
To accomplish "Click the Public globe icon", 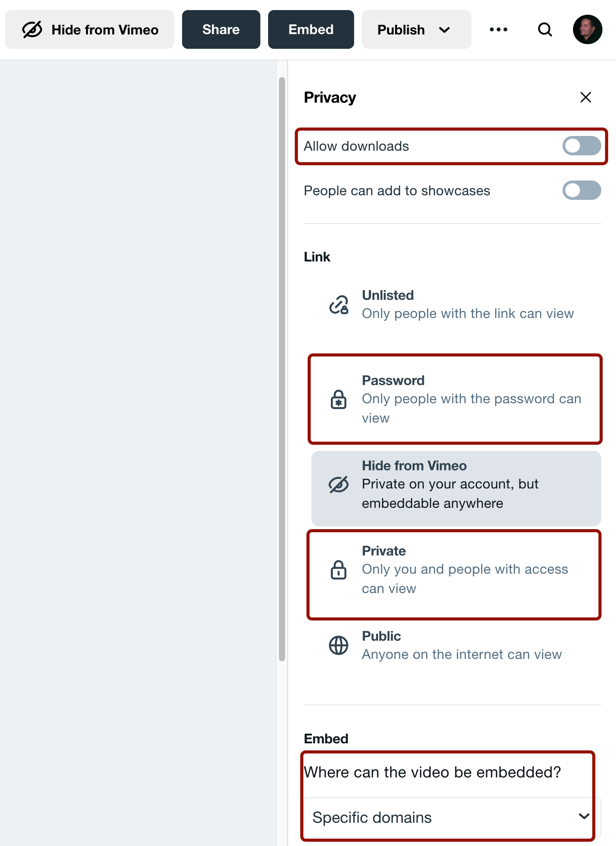I will pyautogui.click(x=339, y=645).
